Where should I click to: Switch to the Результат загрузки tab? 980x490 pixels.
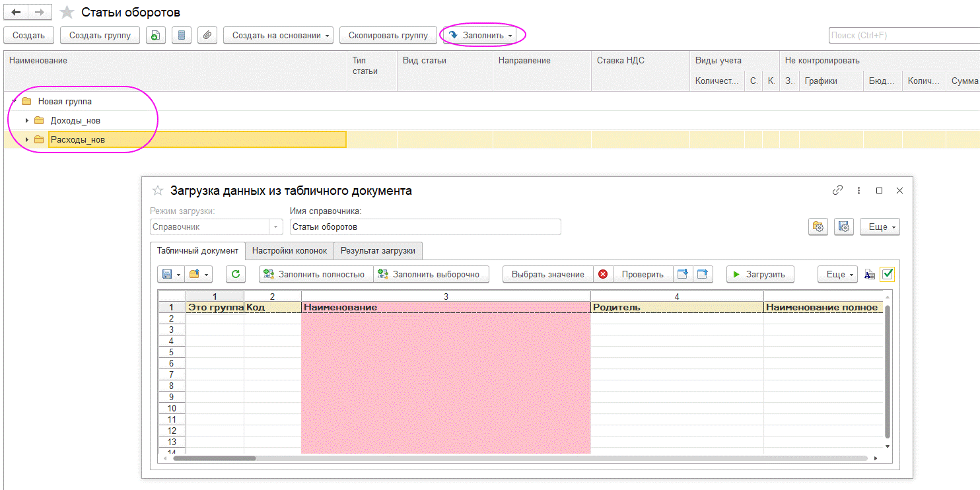point(378,251)
